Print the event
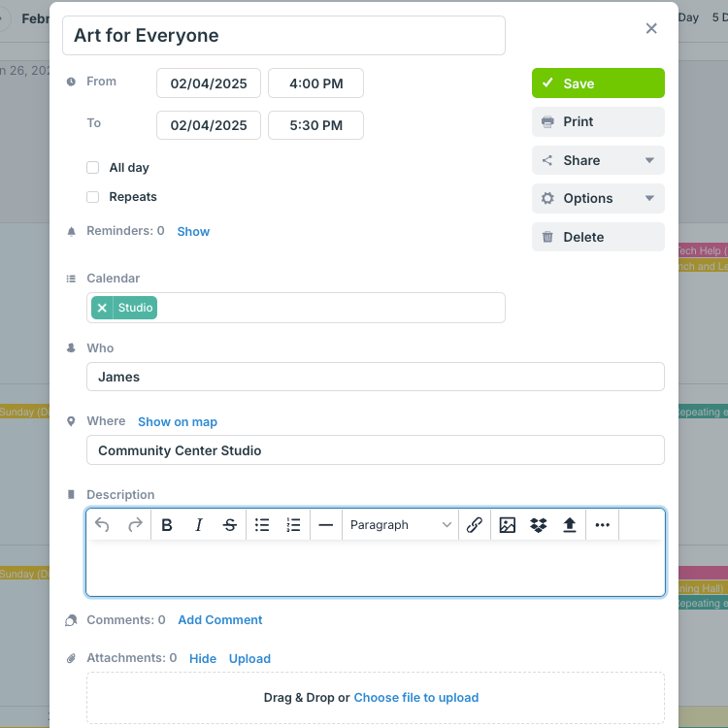This screenshot has height=728, width=728. 598,121
